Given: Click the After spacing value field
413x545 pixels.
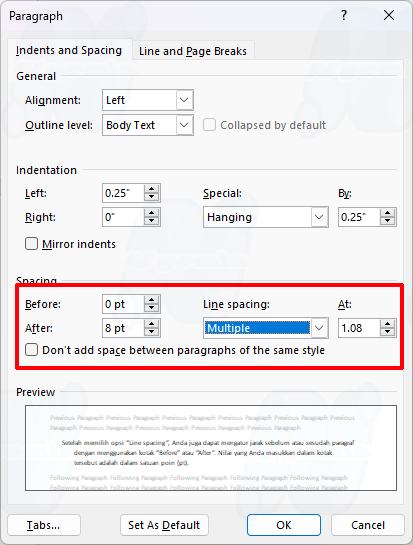Looking at the screenshot, I should point(123,328).
